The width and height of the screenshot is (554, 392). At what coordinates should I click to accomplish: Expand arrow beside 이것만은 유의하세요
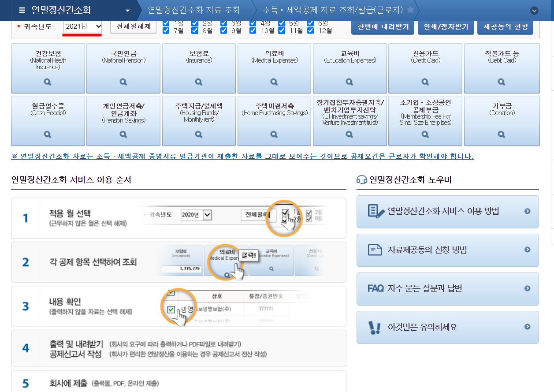tap(527, 327)
